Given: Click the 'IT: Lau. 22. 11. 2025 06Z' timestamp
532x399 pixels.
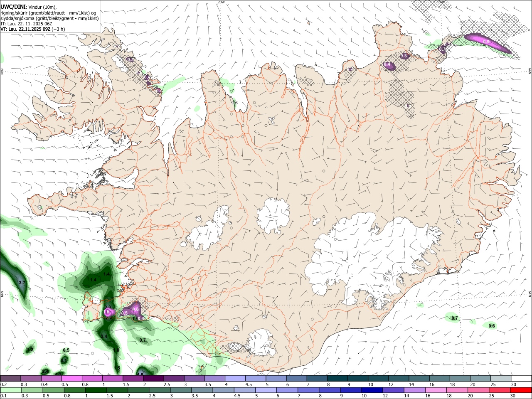Looking at the screenshot, I should click(26, 24).
